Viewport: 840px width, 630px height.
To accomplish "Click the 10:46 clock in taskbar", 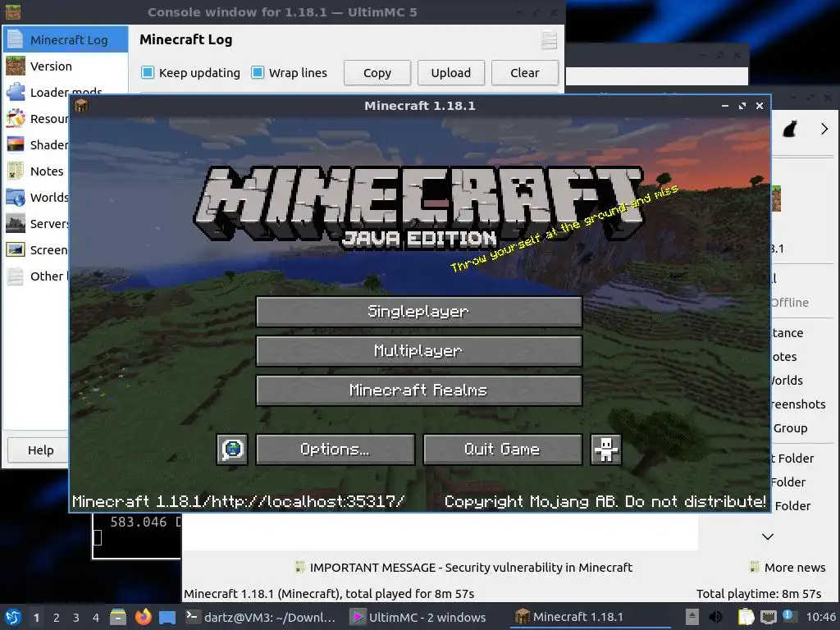I will [820, 617].
